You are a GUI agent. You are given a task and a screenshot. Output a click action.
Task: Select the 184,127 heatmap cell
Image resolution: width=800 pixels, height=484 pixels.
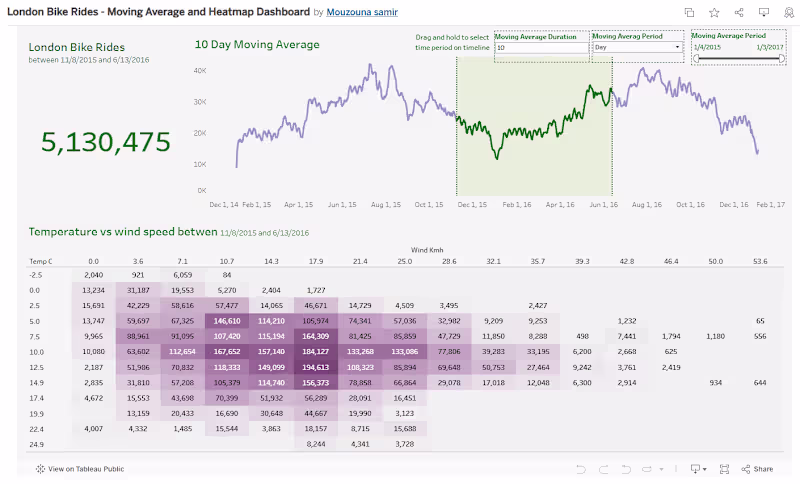pyautogui.click(x=316, y=352)
